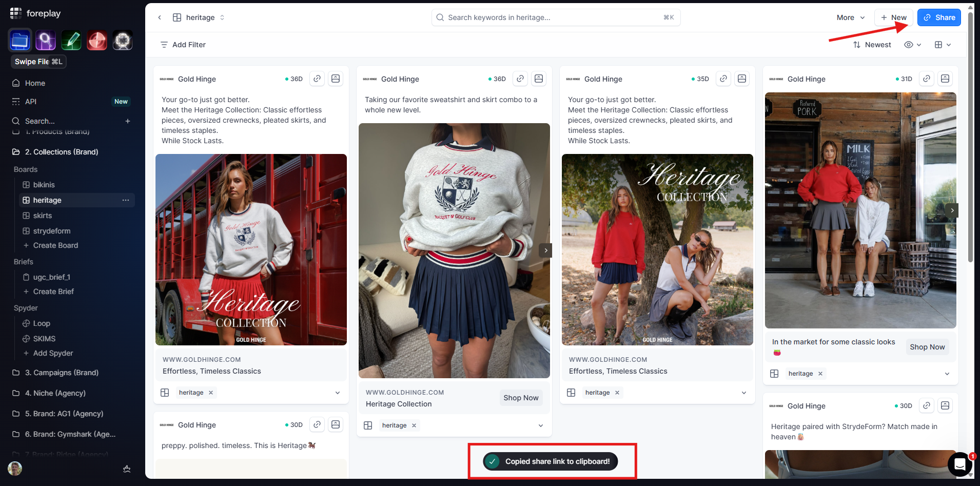
Task: Remove heritage tag from sweatshirt skirt ad
Action: pos(414,425)
